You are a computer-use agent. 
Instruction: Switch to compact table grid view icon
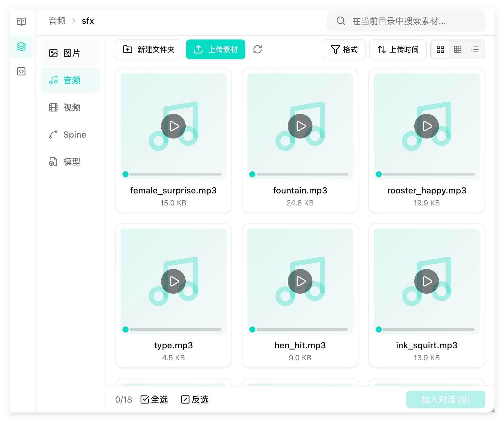458,49
